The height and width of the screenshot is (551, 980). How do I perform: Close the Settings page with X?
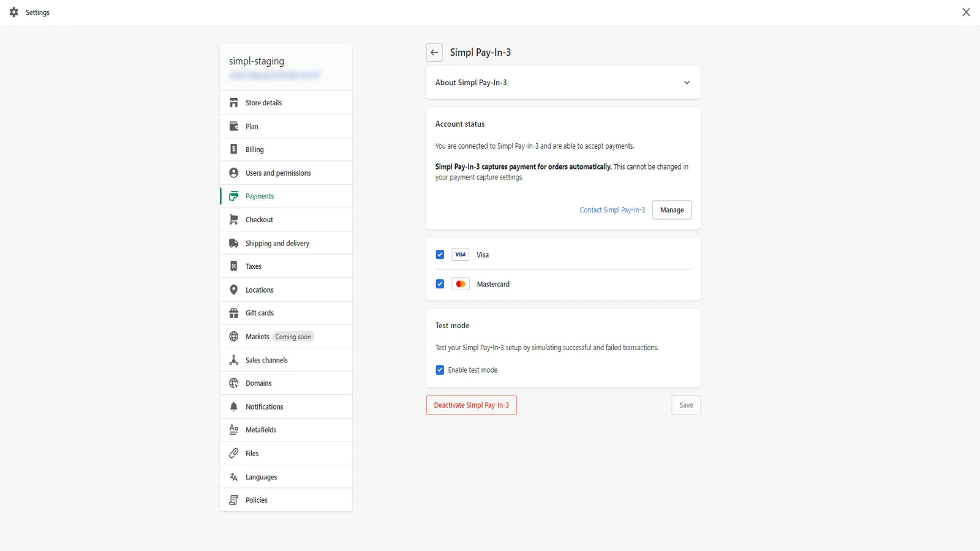coord(966,12)
